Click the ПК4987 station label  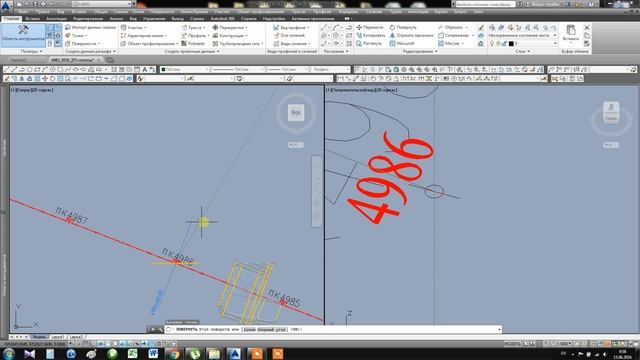[x=71, y=215]
